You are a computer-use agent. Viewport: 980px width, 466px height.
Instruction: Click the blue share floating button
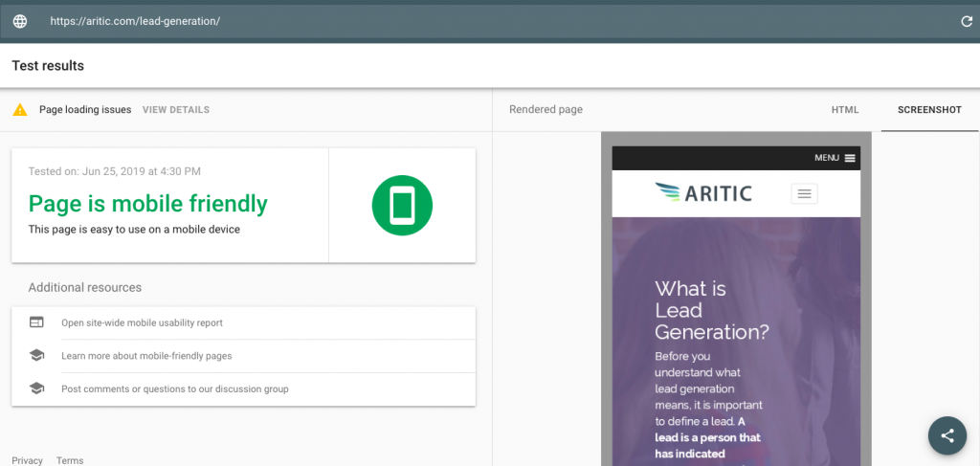[947, 435]
